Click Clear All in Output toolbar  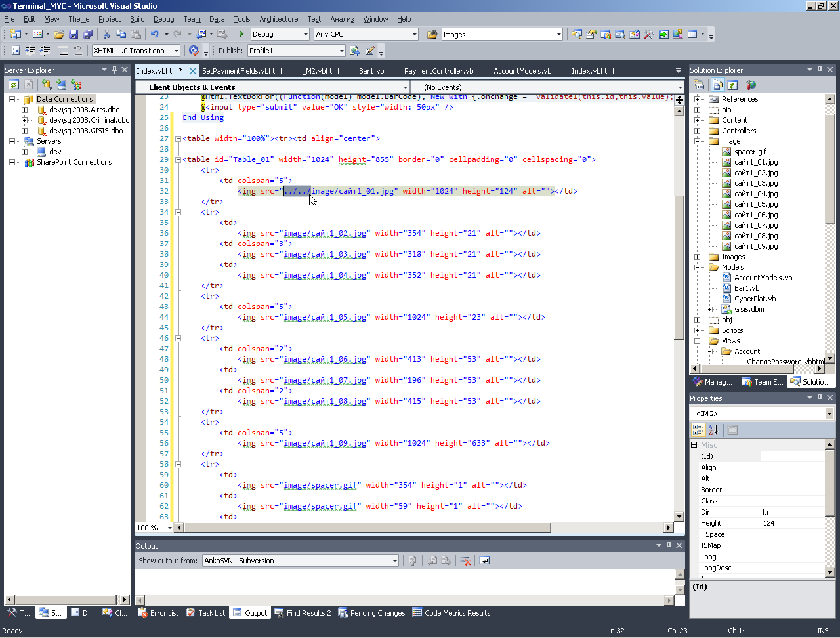(465, 561)
